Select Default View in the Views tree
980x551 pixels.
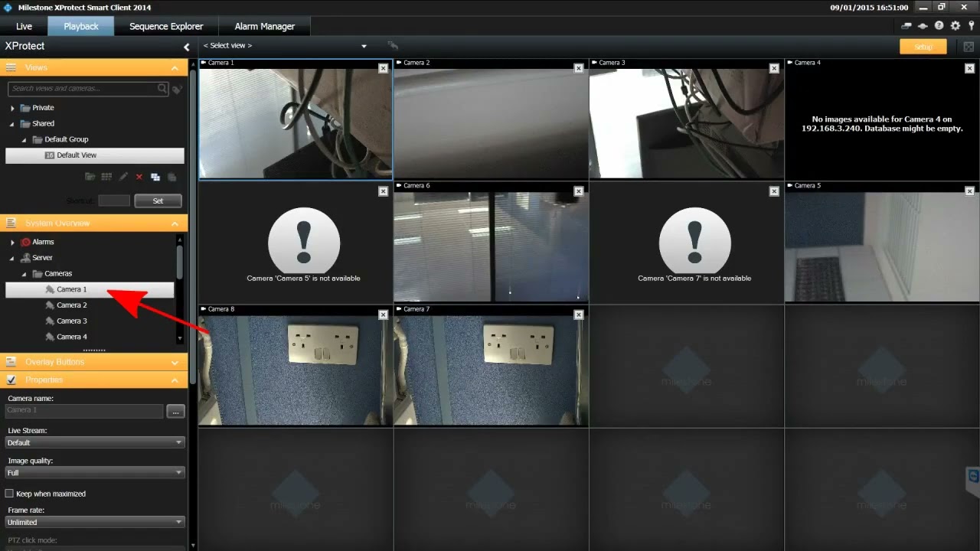(x=94, y=155)
